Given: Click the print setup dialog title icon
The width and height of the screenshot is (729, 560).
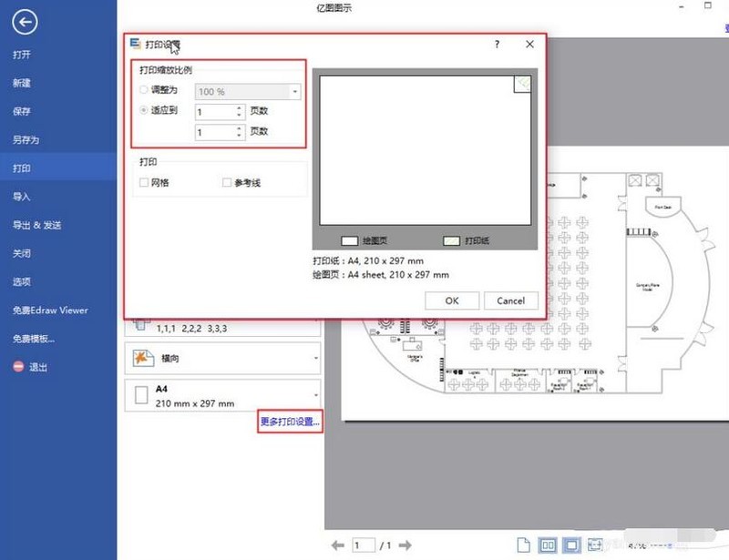Looking at the screenshot, I should coord(135,44).
